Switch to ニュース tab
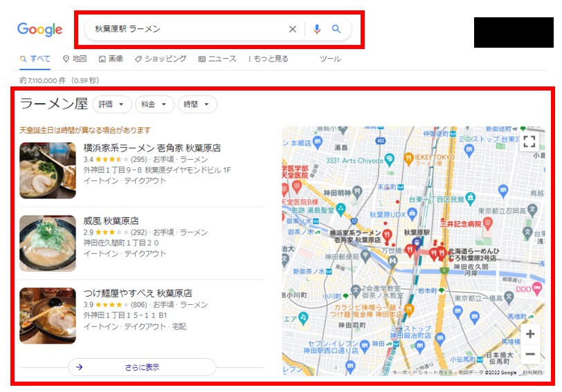The width and height of the screenshot is (562, 392). [x=217, y=59]
